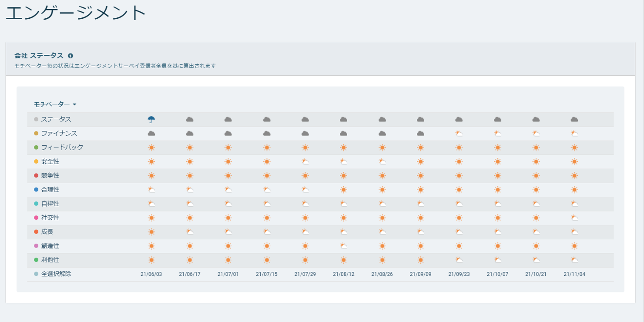The width and height of the screenshot is (644, 322).
Task: Toggle the ステータス motivator legend
Action: point(53,119)
